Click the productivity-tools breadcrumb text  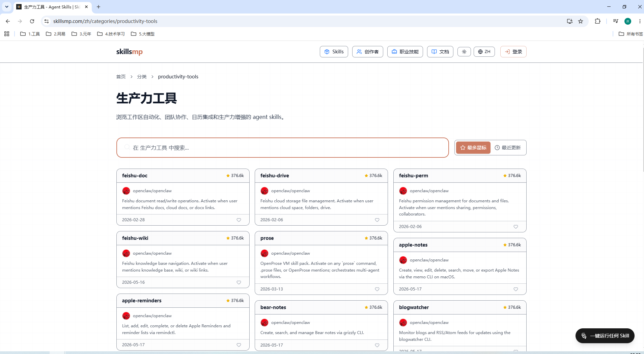point(178,77)
